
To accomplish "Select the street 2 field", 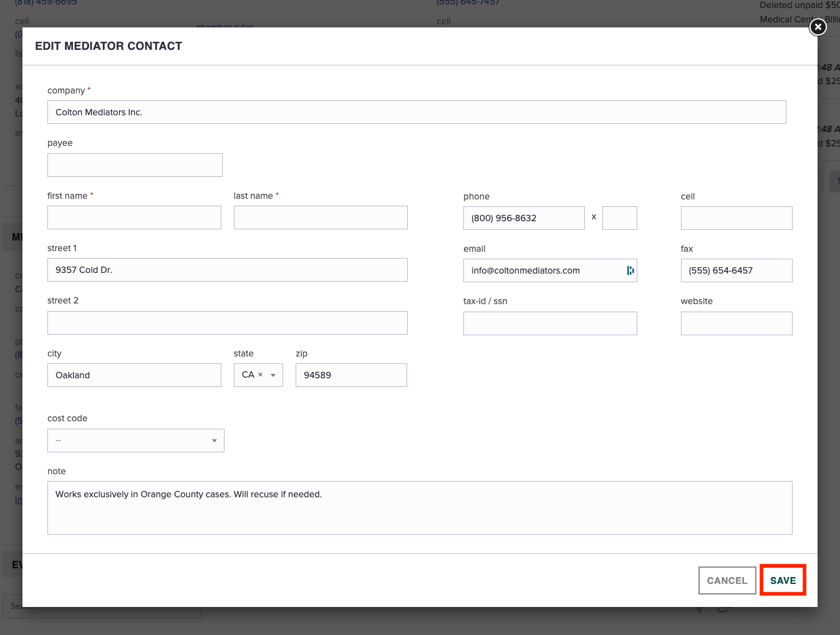I will pyautogui.click(x=228, y=323).
